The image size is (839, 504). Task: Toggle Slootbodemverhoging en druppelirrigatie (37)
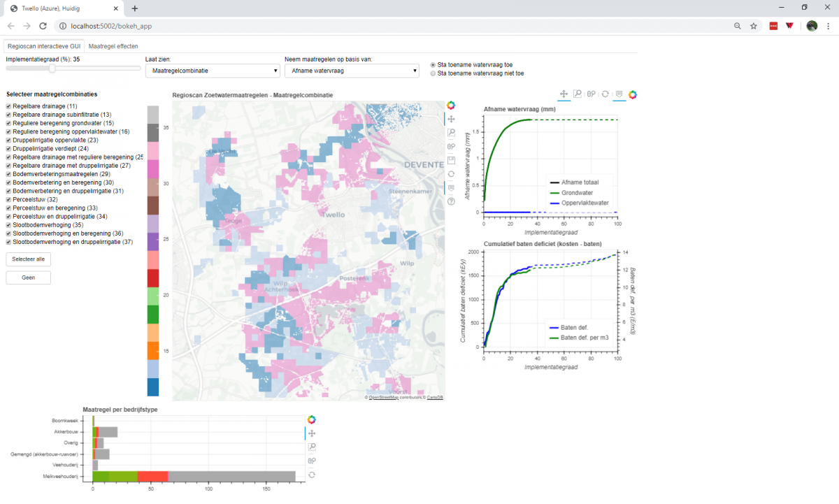(x=8, y=242)
